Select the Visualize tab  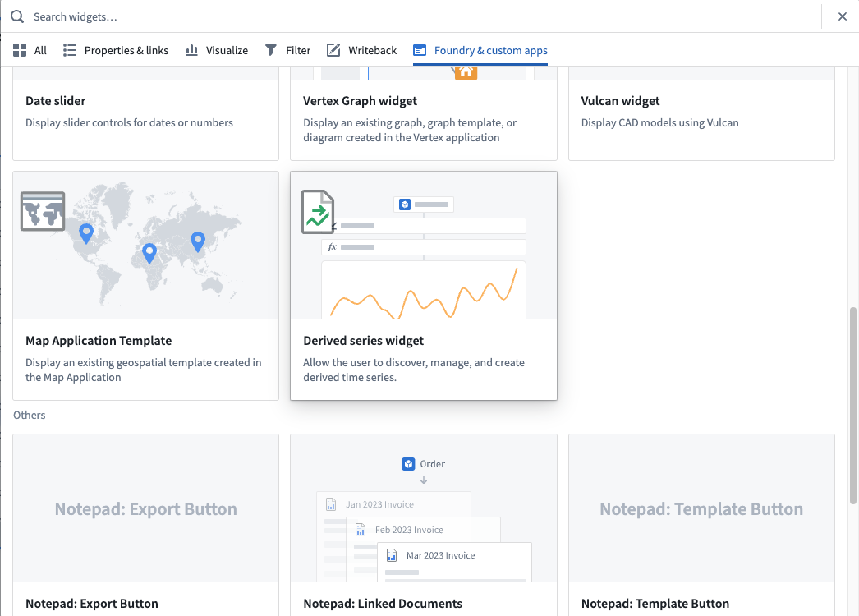(x=217, y=50)
